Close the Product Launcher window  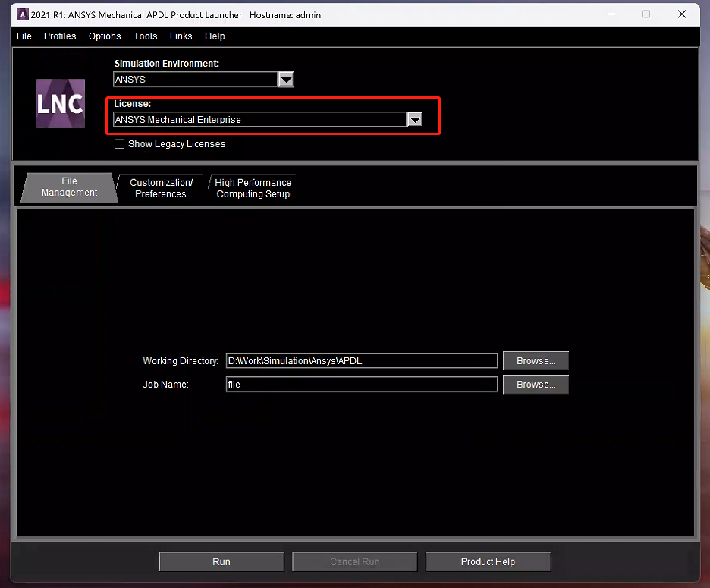point(682,14)
